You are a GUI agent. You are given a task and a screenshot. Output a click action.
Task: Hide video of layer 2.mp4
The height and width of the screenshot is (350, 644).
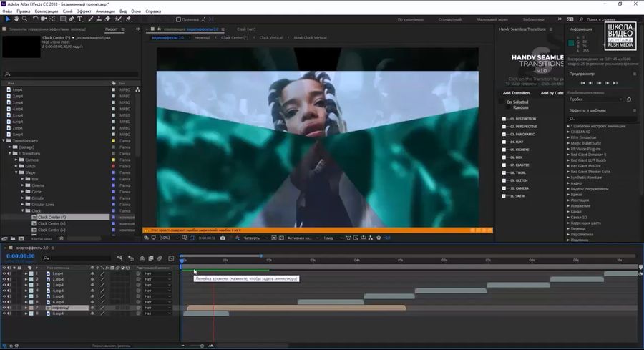click(4, 279)
